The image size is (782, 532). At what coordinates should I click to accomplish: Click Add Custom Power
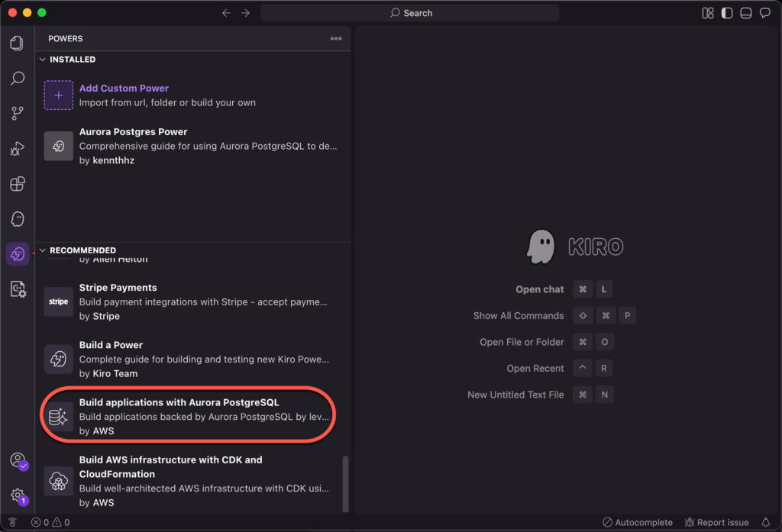(124, 89)
